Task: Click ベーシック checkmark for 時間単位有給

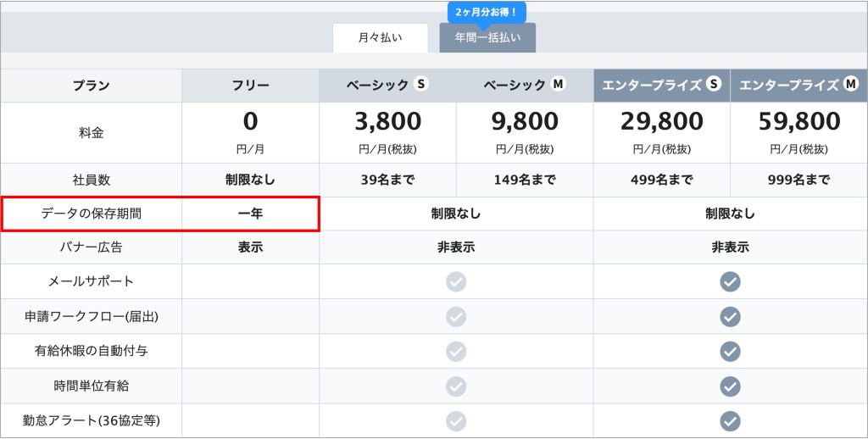Action: click(x=456, y=386)
